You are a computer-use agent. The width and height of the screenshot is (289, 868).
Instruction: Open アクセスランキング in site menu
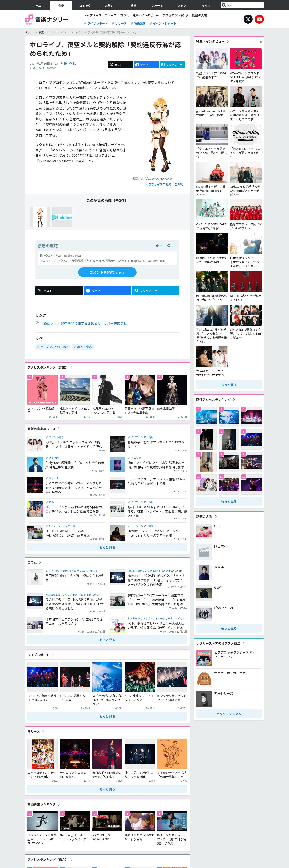tap(176, 16)
